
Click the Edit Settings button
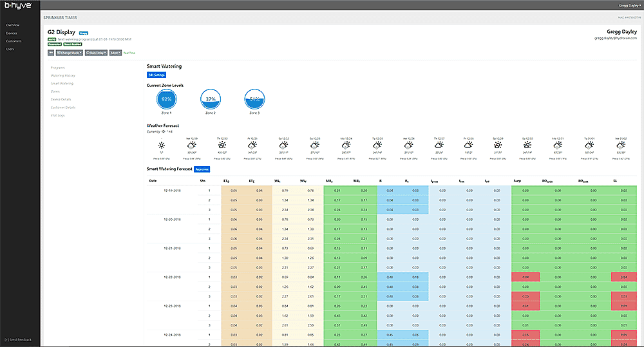156,75
